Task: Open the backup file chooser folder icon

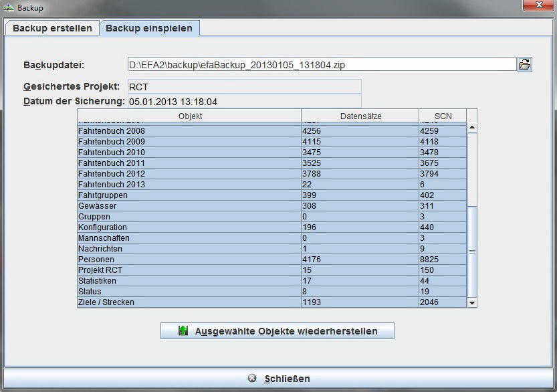Action: 525,64
